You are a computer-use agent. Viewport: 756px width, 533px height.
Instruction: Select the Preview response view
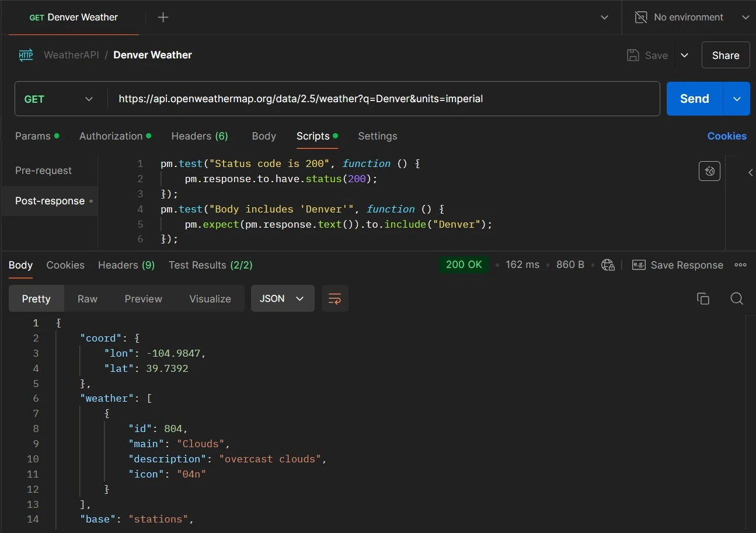click(143, 299)
